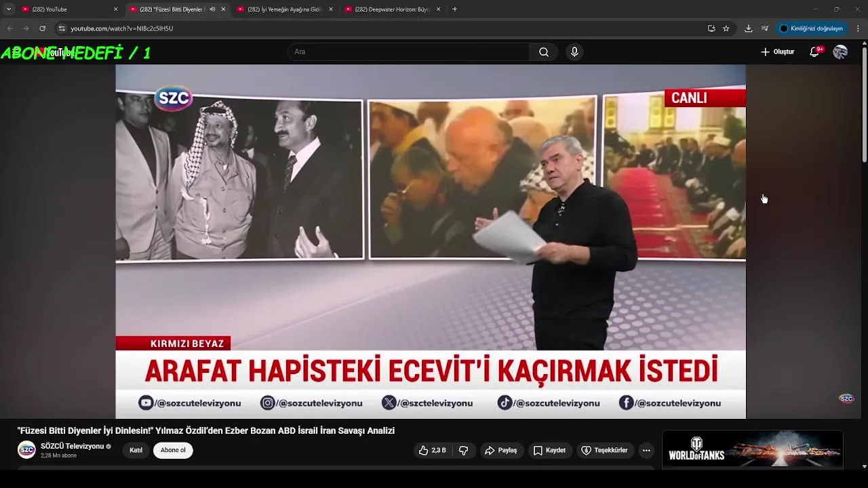Click the video title text
The width and height of the screenshot is (868, 488).
pyautogui.click(x=206, y=430)
